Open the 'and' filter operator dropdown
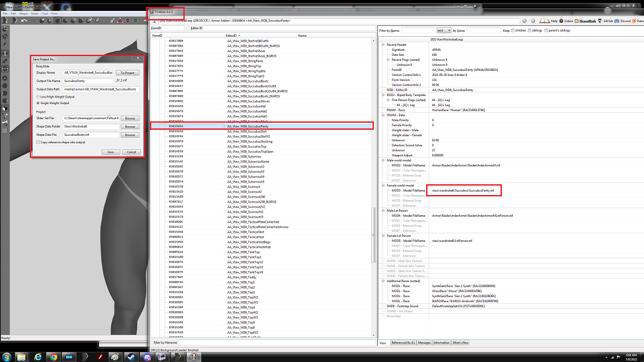The image size is (644, 362). pos(444,31)
